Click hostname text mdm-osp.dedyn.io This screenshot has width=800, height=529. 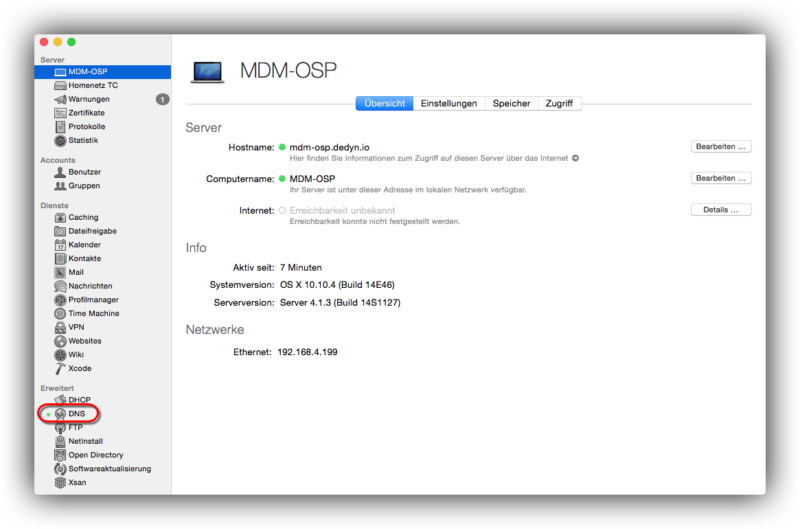coord(329,147)
